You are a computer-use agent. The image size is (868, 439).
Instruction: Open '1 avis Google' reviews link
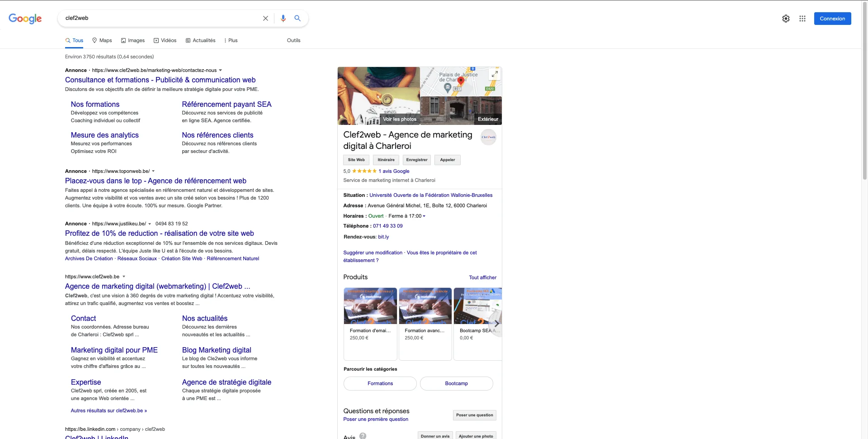(x=394, y=171)
